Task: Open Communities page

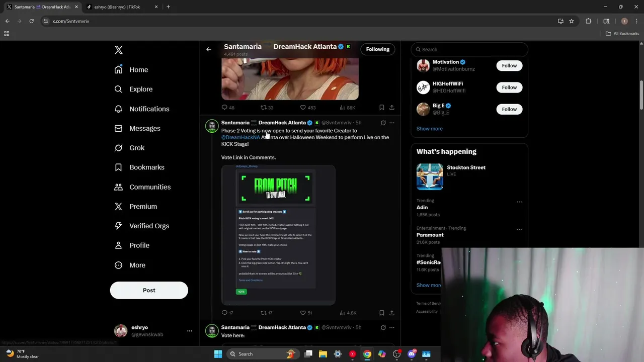Action: click(x=142, y=187)
